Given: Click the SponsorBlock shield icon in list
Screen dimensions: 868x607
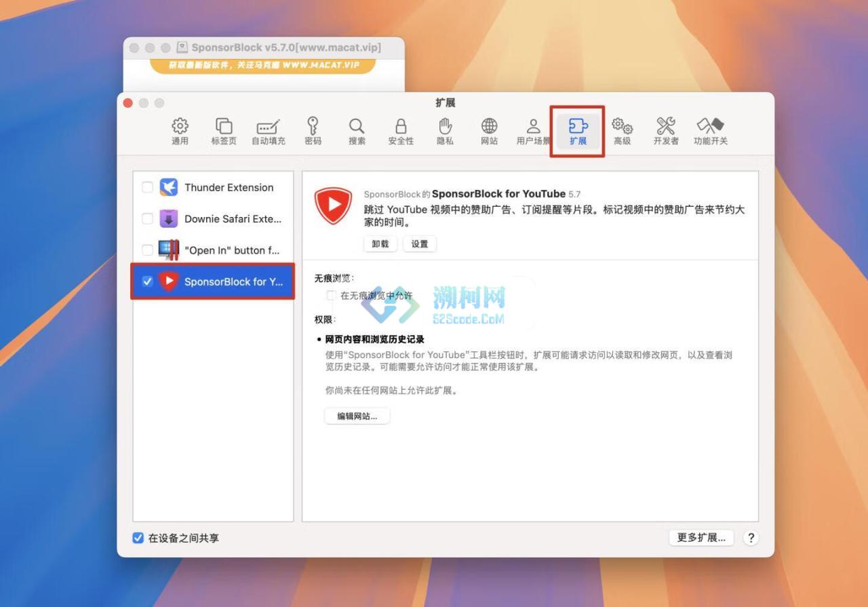Looking at the screenshot, I should (169, 281).
